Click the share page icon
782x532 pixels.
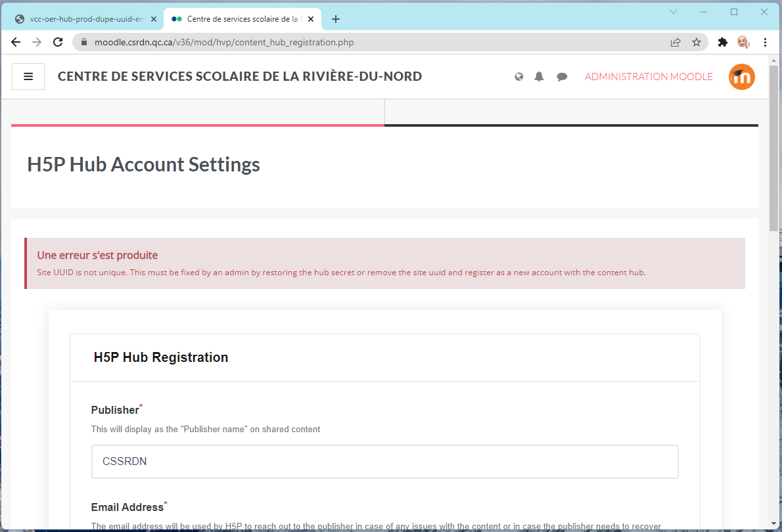coord(676,43)
